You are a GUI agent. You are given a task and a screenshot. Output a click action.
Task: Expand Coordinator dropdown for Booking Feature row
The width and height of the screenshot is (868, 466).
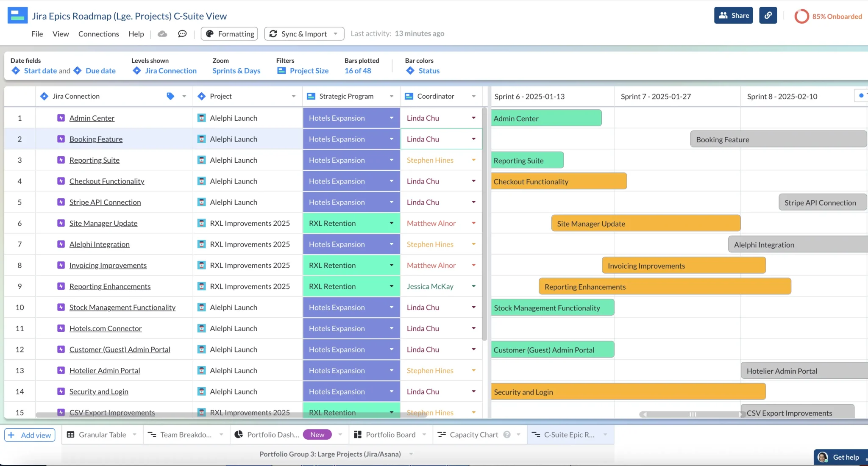(x=474, y=139)
